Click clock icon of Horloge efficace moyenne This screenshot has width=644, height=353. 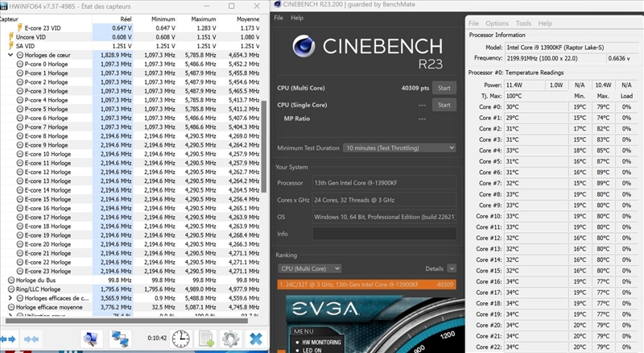(x=11, y=307)
